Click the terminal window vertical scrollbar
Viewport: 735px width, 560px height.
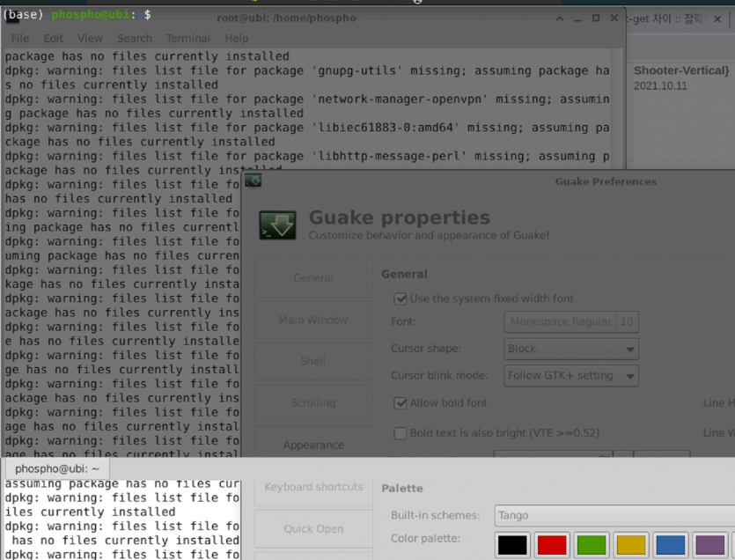coord(618,109)
